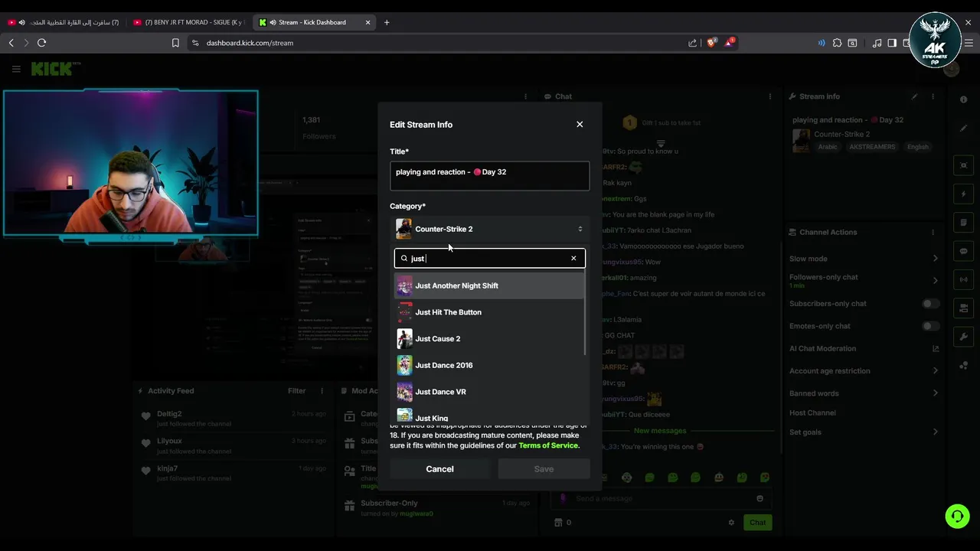Toggle Emotes-only chat switch
This screenshot has height=551, width=980.
[930, 326]
